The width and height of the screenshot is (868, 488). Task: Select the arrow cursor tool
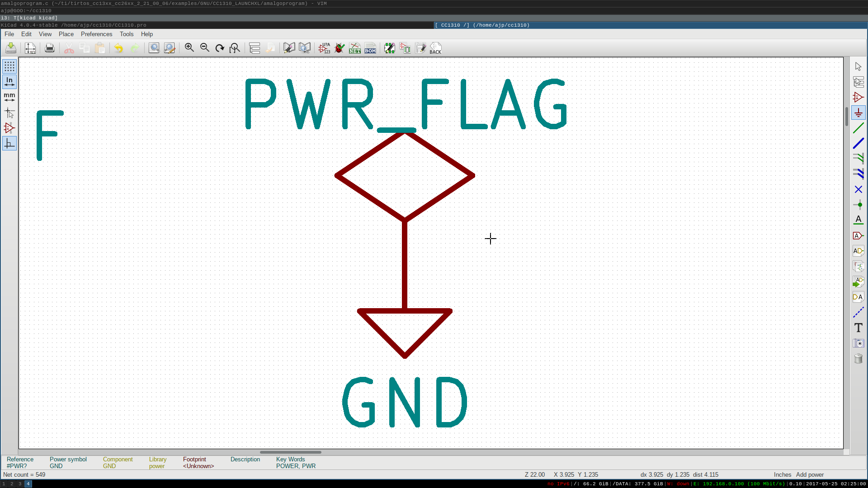(858, 66)
